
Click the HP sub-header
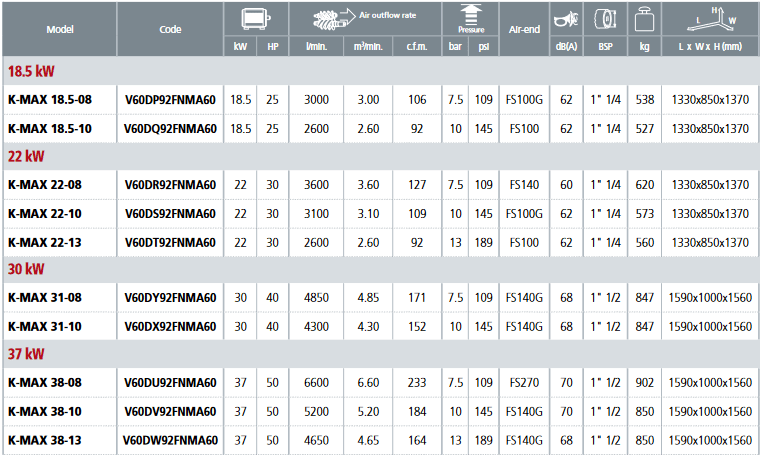pos(273,47)
